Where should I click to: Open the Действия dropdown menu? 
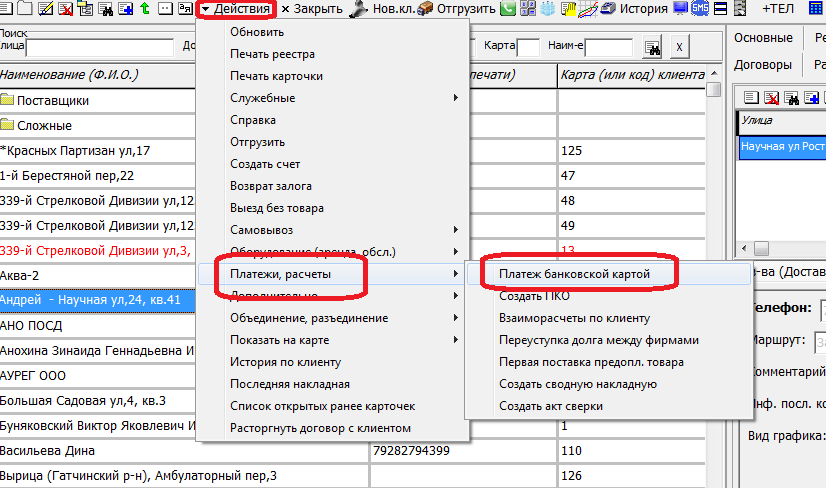coord(236,9)
